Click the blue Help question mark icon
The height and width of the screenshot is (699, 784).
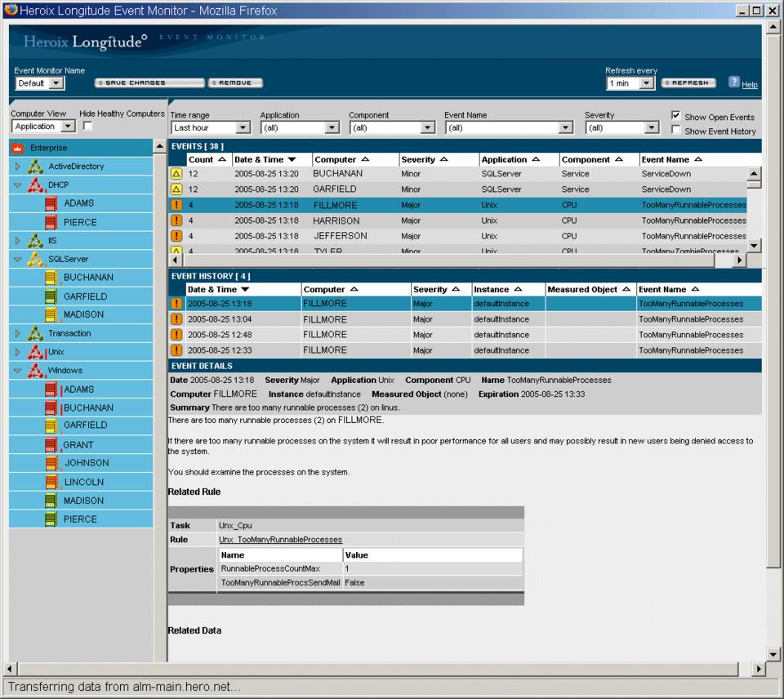pyautogui.click(x=733, y=82)
